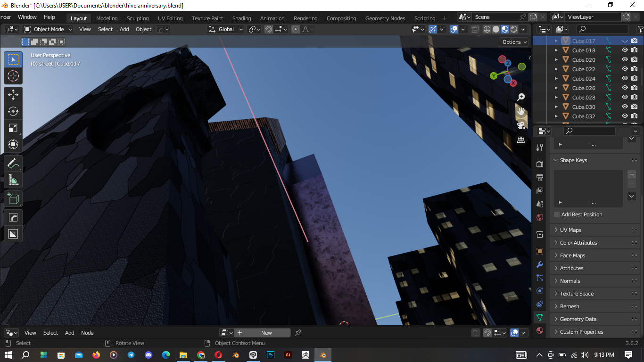Open the Modifiers properties tab
Viewport: 644px width, 362px height.
[x=540, y=264]
